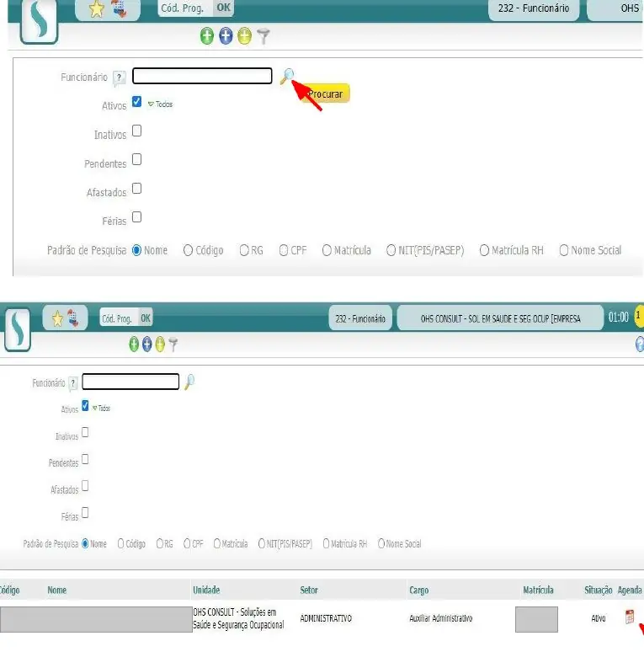Open the OHS CONSULT - SOL EM SAUDE tab

(500, 319)
